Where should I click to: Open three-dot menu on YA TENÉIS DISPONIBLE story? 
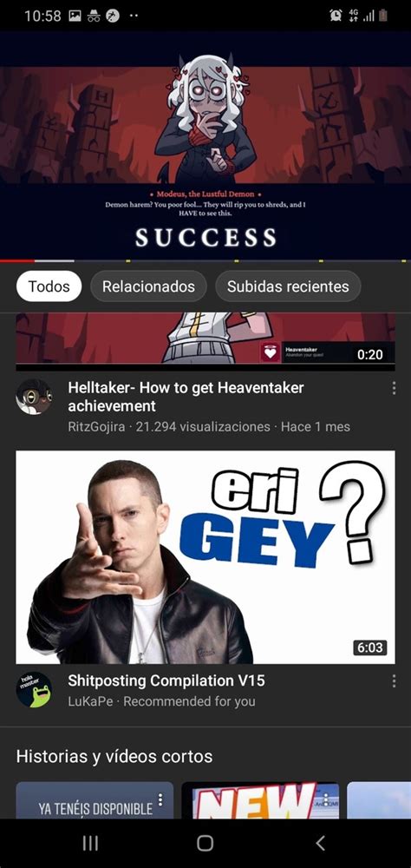click(x=160, y=799)
